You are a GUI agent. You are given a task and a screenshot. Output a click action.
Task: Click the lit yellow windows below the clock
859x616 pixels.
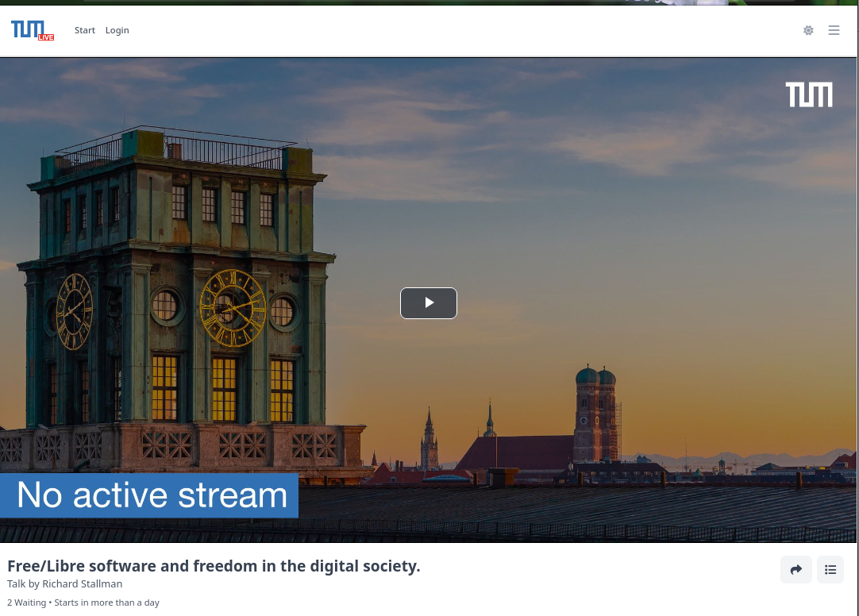point(225,388)
